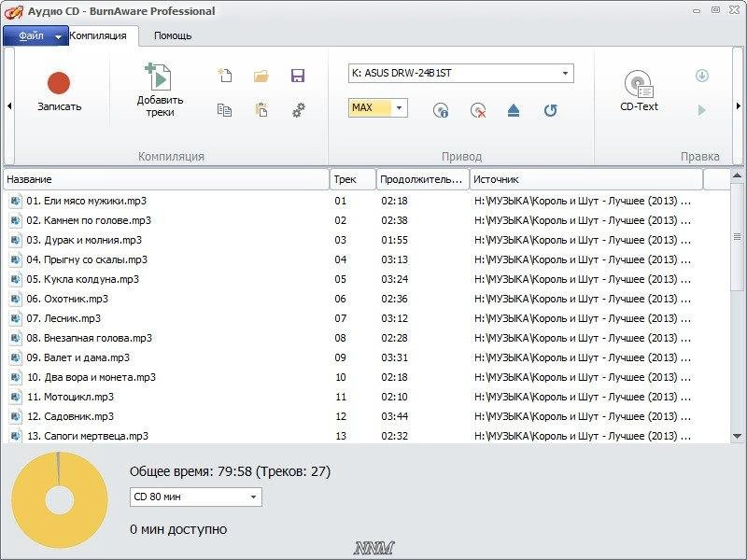Viewport: 747px width, 560px height.
Task: Click the source path of track 01
Action: [582, 201]
